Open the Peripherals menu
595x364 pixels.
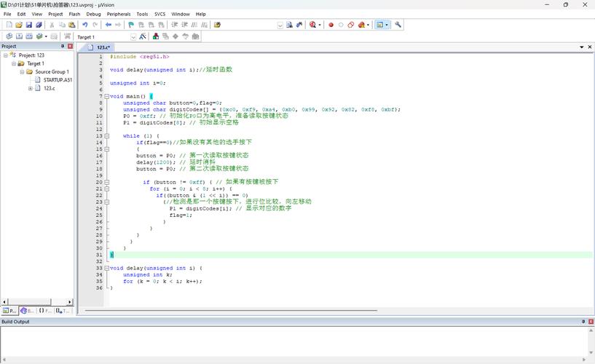click(x=118, y=14)
